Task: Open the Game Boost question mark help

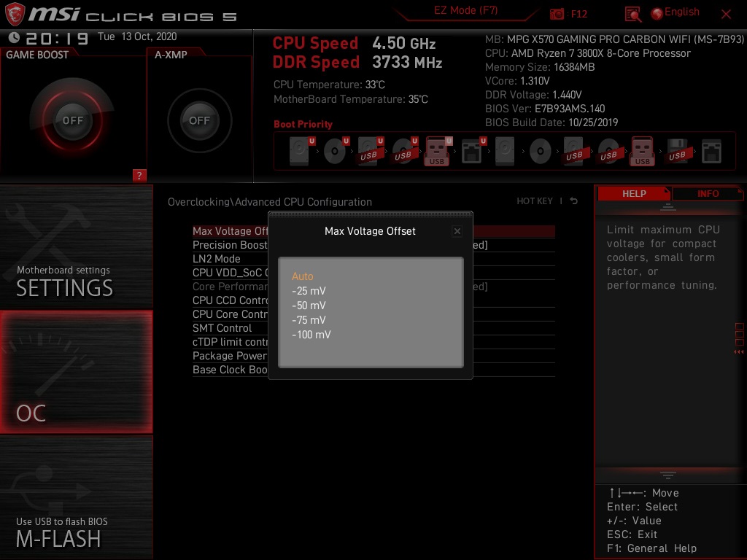Action: (139, 175)
